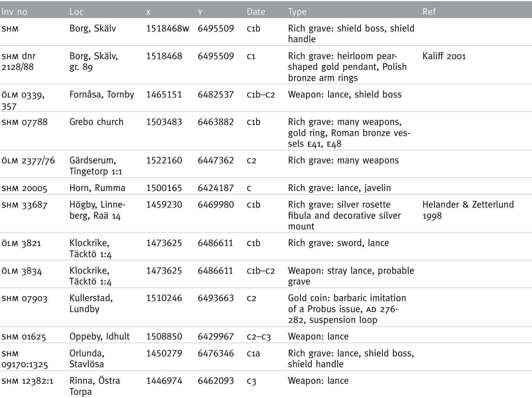
Task: Select the Orlunda, Stavlösa location cell
Action: click(87, 358)
